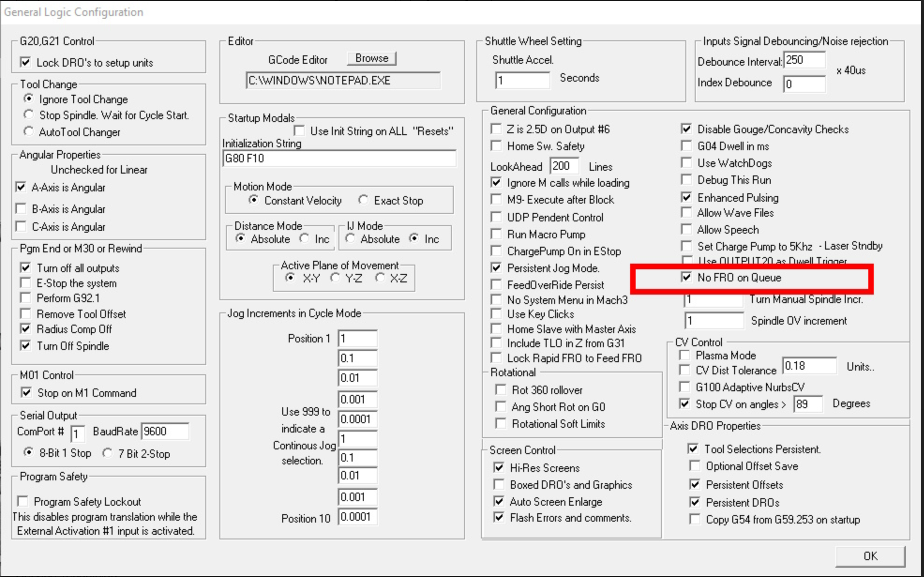Click the Browse button for GCode Editor

(x=371, y=59)
